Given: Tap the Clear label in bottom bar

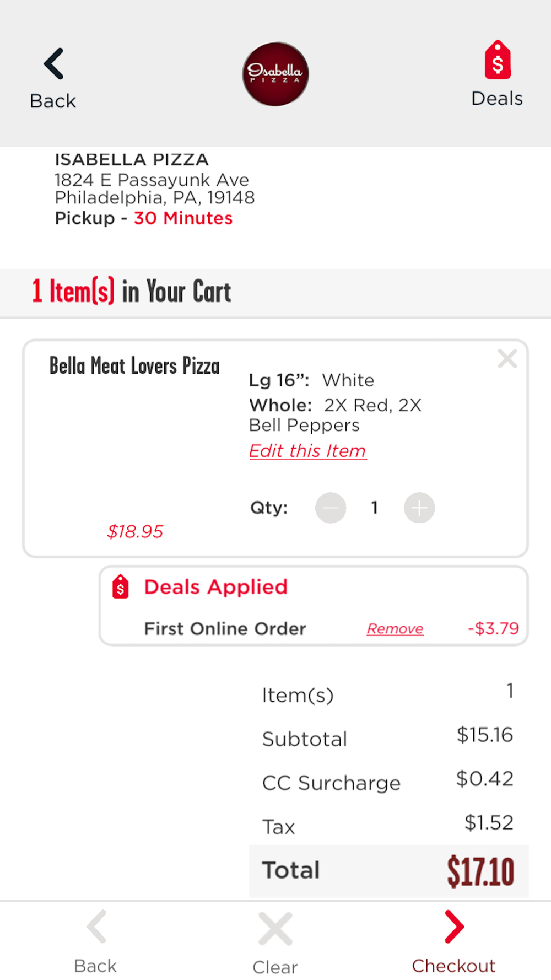Looking at the screenshot, I should (275, 967).
